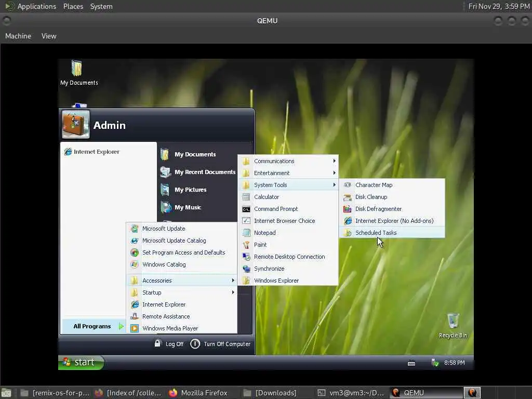Viewport: 532px width, 399px height.
Task: Expand the Communications submenu arrow
Action: [x=334, y=161]
